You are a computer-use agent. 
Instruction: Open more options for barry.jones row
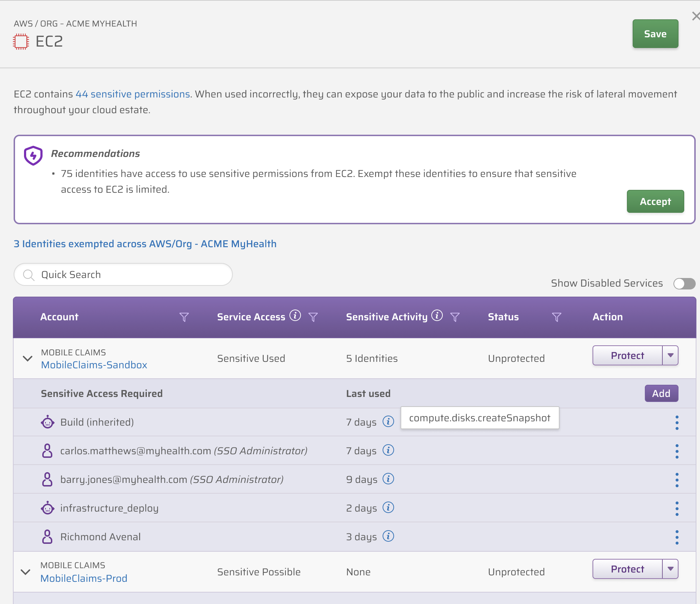pyautogui.click(x=677, y=480)
